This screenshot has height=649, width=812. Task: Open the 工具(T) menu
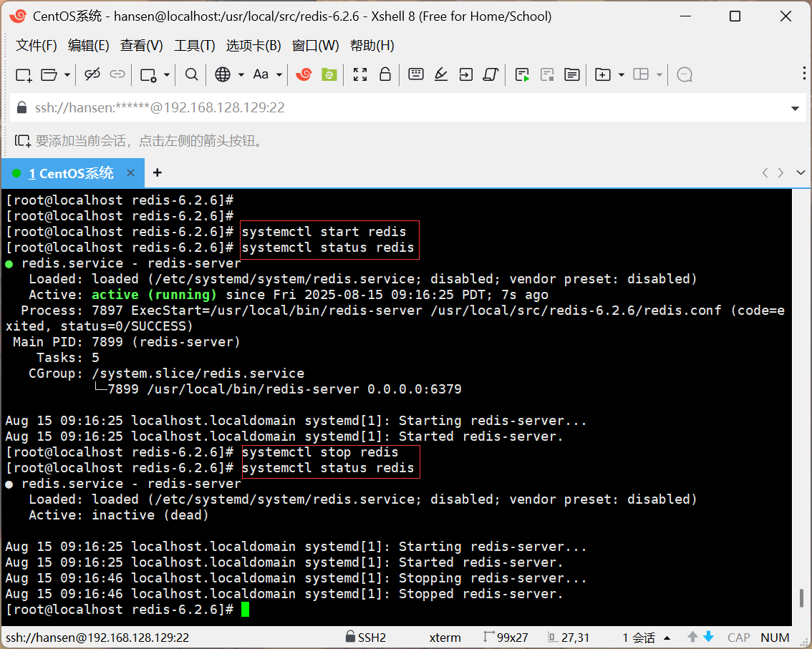coord(194,46)
